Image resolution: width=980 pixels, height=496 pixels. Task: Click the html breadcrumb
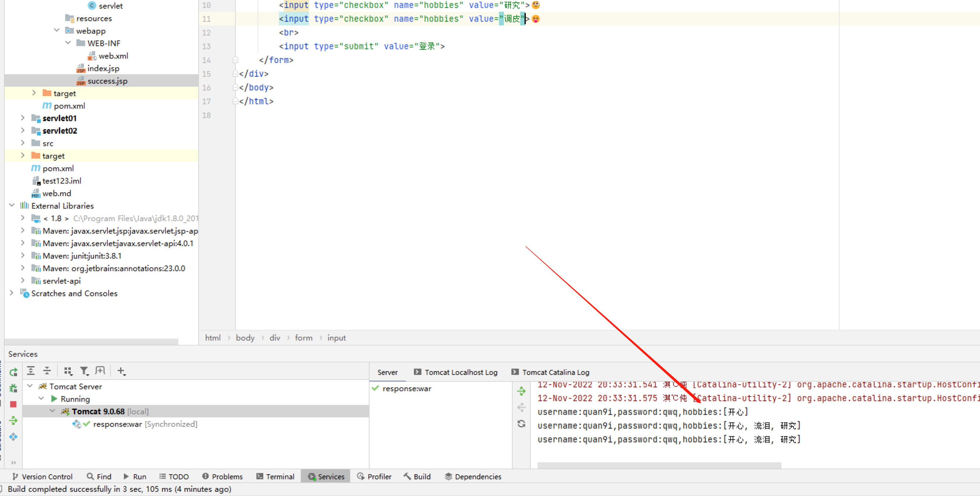pos(213,338)
